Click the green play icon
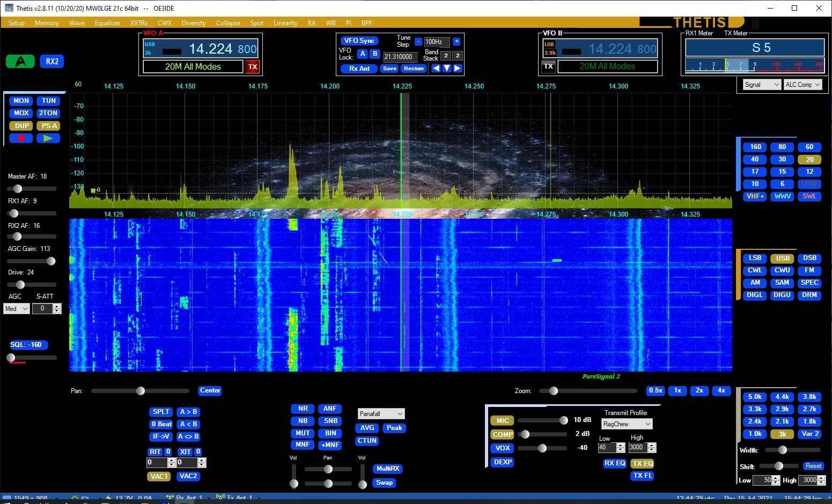The width and height of the screenshot is (832, 504). click(x=48, y=138)
